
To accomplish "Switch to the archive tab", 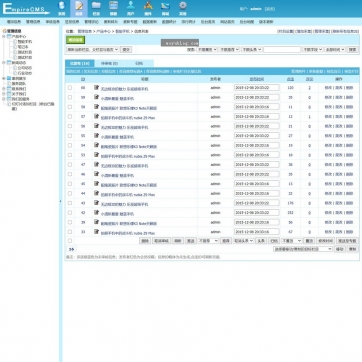I will (139, 63).
